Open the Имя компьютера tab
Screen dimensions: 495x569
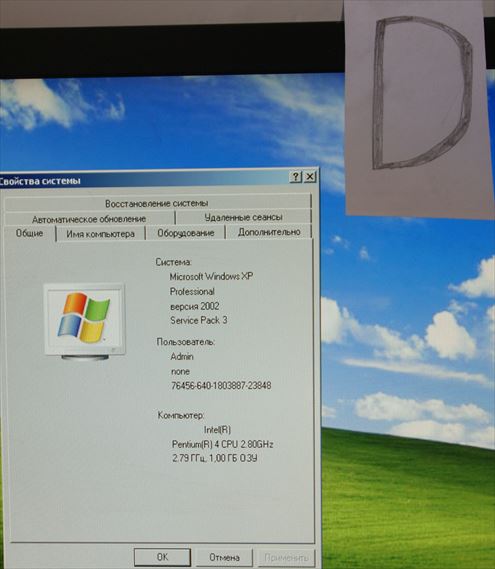click(x=101, y=234)
